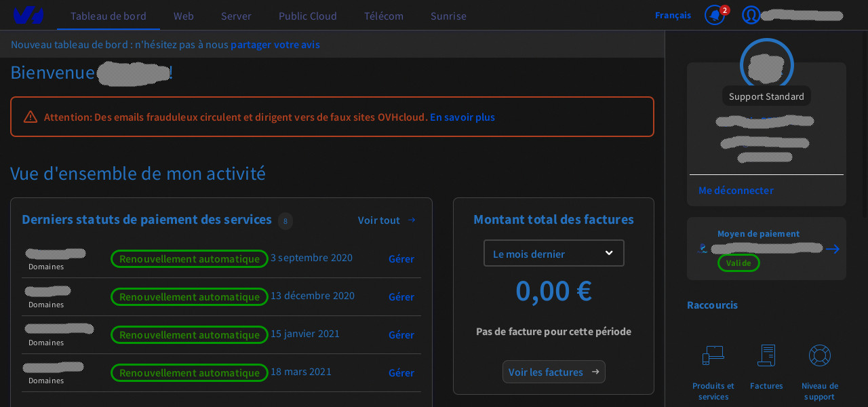Click 'En savoir plus' in the fraud warning
This screenshot has width=868, height=407.
(x=462, y=117)
